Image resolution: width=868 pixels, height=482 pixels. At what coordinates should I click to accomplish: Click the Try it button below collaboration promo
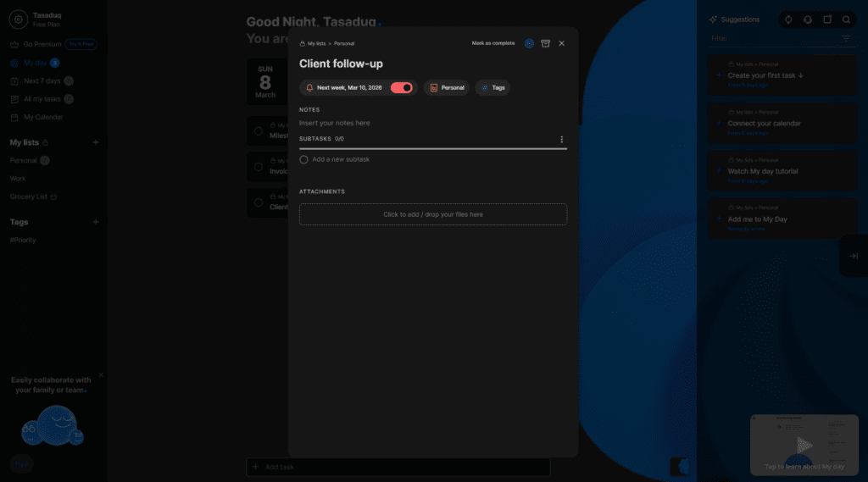click(x=21, y=463)
